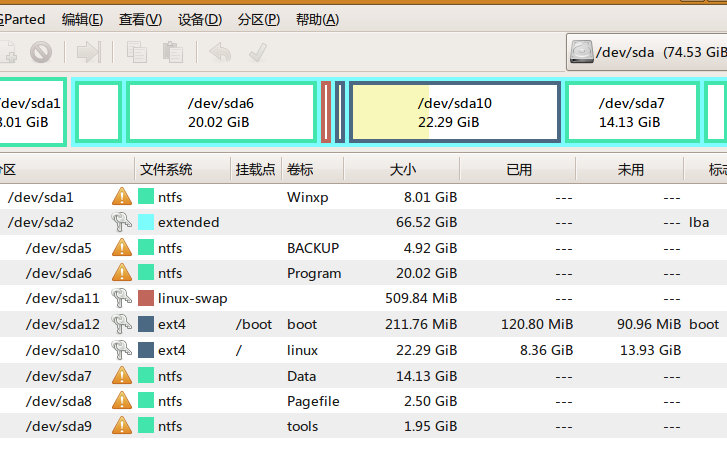The height and width of the screenshot is (473, 727).
Task: Select the /dev/sda2 extended partition row
Action: [x=364, y=222]
